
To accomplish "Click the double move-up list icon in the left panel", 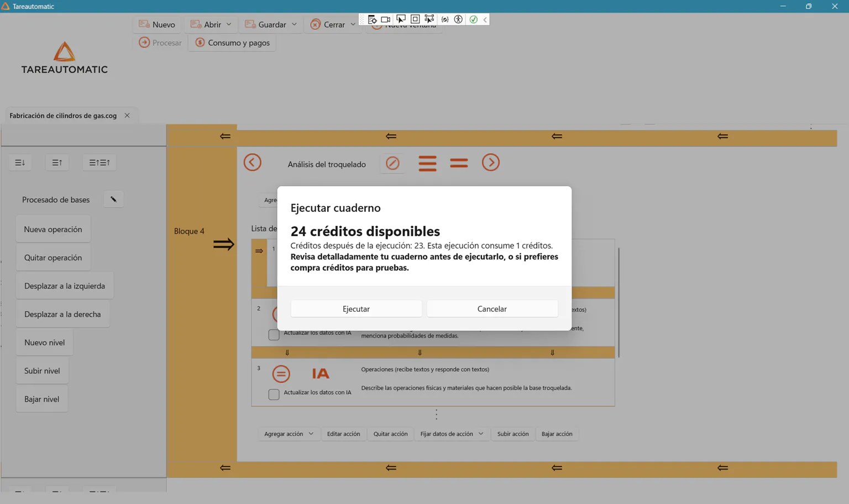I will [x=99, y=162].
